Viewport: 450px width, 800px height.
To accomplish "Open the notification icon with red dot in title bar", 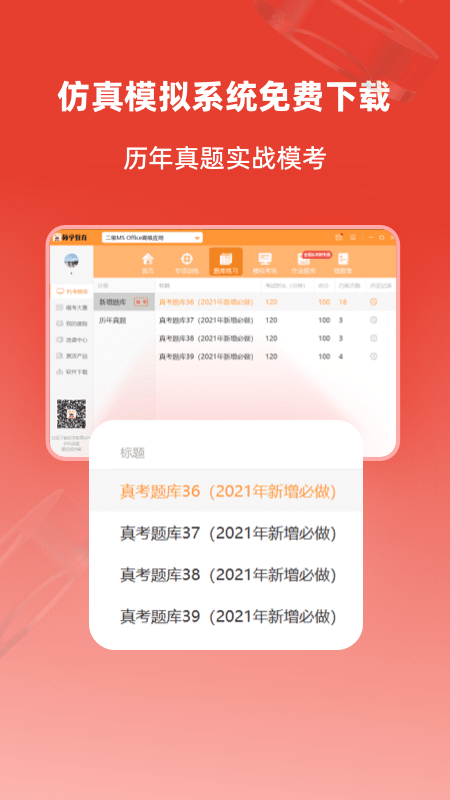I will coord(339,238).
